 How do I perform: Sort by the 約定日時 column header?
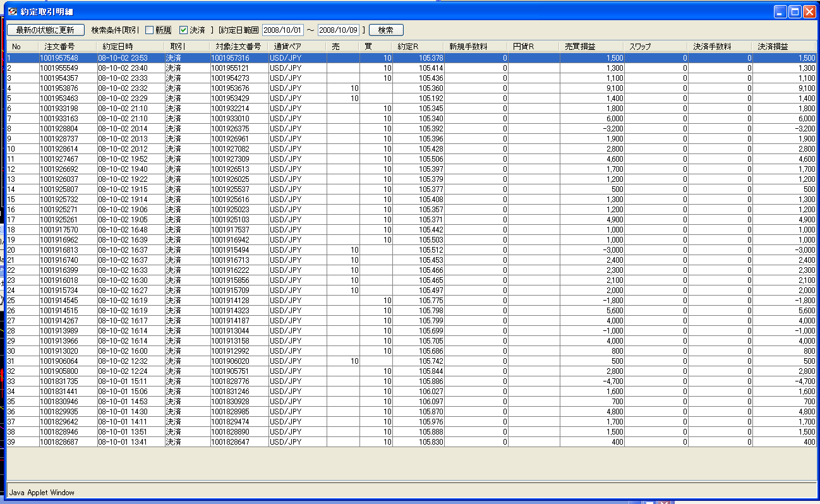click(131, 47)
